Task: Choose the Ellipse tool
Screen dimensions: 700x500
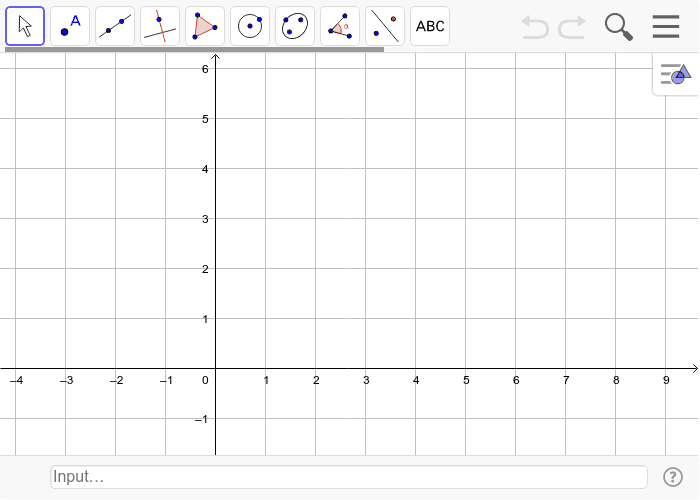Action: point(295,26)
